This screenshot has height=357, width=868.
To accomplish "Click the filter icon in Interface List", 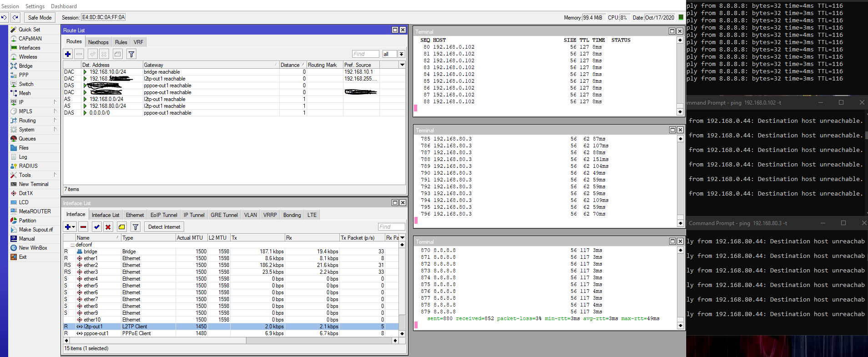I will click(x=136, y=227).
